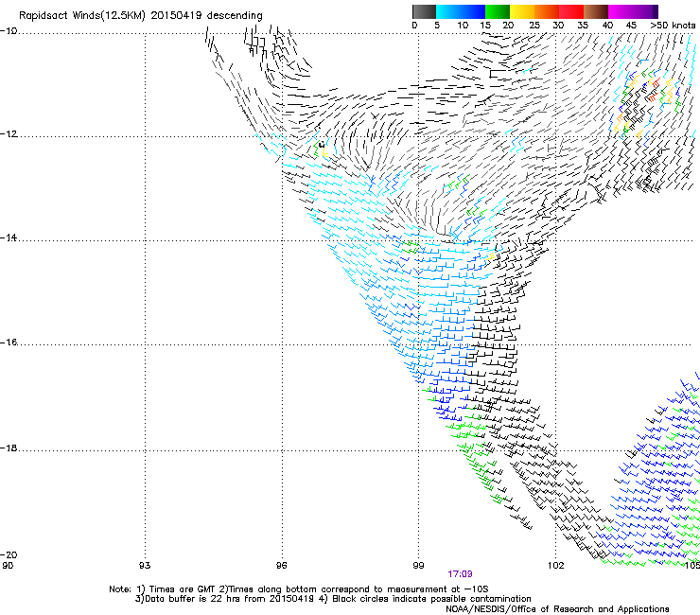Click the legend tick label 25

click(534, 26)
